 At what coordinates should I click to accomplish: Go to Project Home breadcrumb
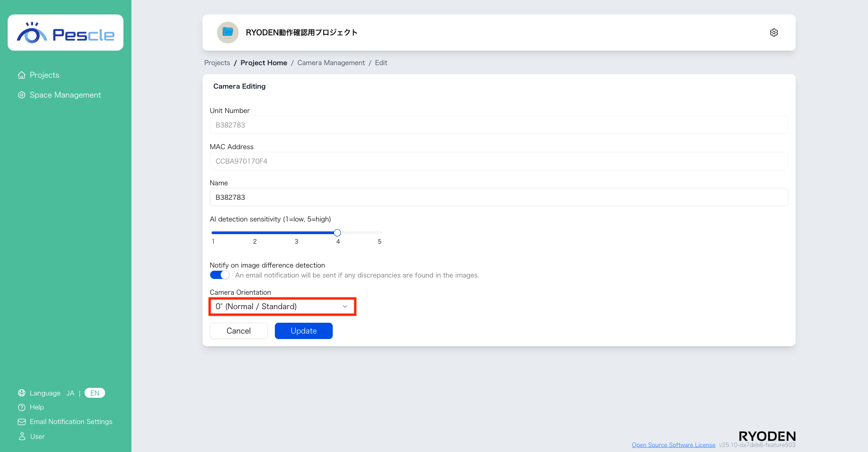264,63
